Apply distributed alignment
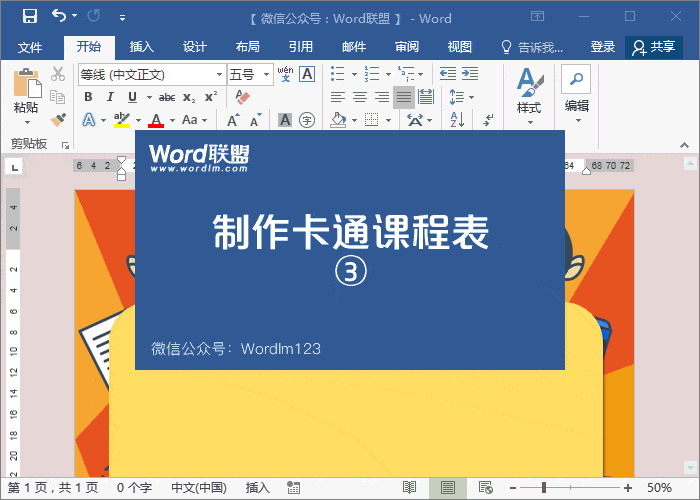 tap(426, 97)
